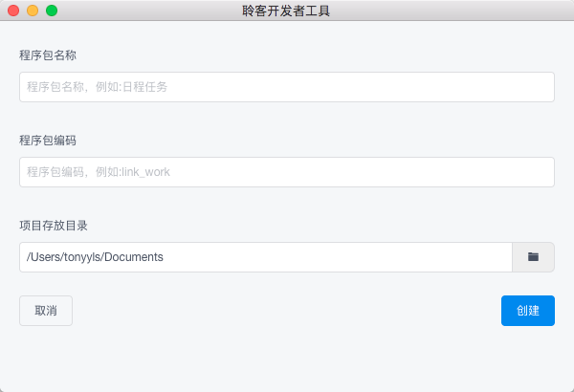Image resolution: width=574 pixels, height=392 pixels.
Task: Click the 项目存放目录 label
Action: (54, 225)
